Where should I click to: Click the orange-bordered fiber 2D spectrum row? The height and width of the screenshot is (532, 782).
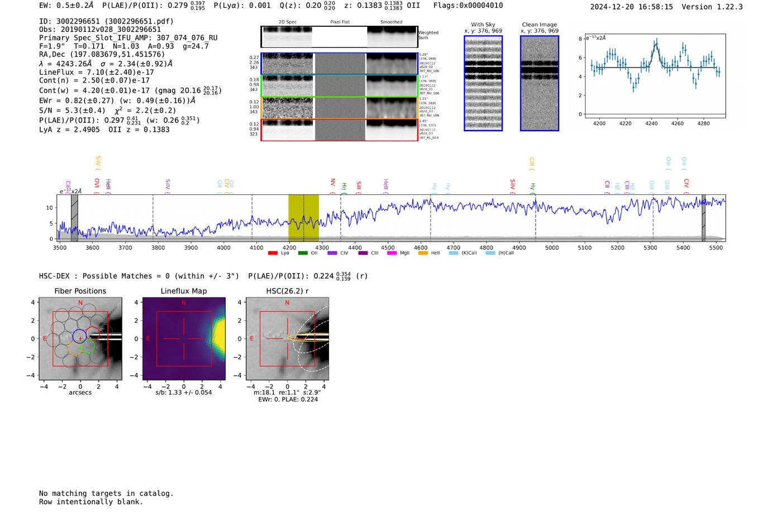pos(340,108)
